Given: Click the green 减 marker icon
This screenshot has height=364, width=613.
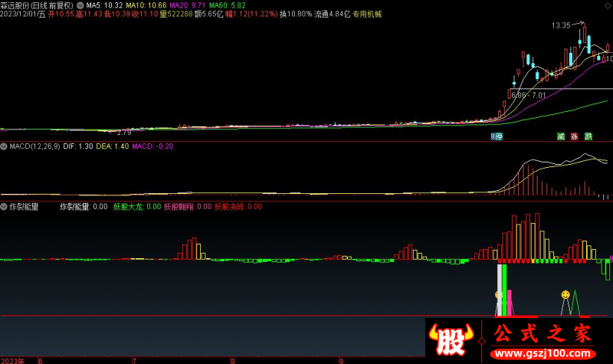Looking at the screenshot, I should (x=561, y=136).
